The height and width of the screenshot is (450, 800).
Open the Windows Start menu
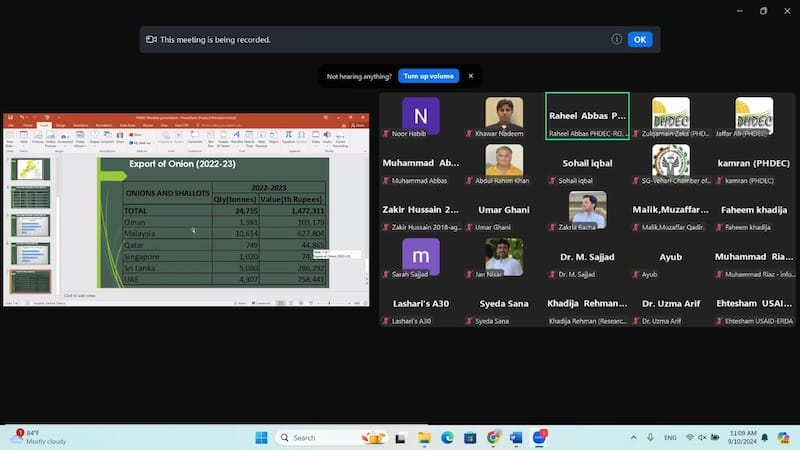point(261,437)
